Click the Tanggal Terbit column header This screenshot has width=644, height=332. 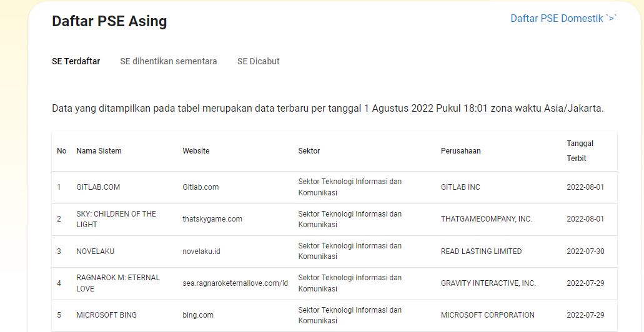(x=580, y=151)
